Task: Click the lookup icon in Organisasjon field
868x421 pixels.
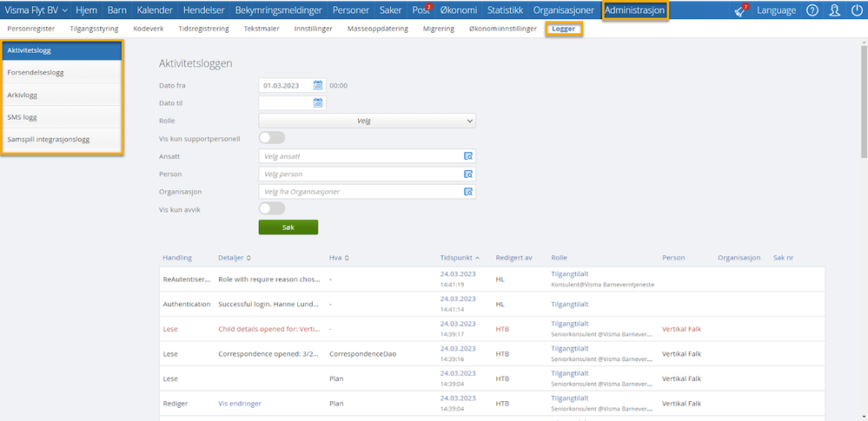Action: (x=467, y=192)
